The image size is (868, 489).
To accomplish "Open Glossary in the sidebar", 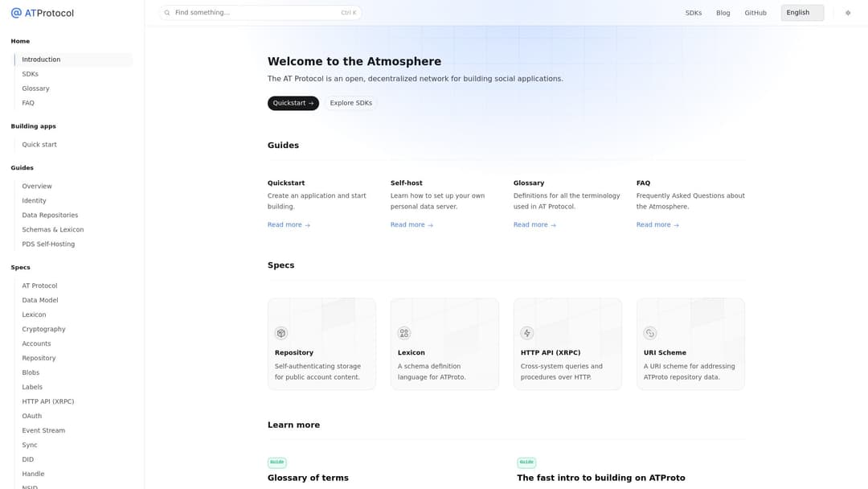I will pos(35,88).
